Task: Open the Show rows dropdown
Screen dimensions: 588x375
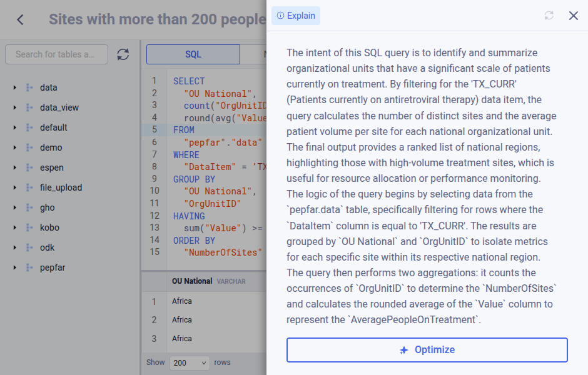Action: 189,362
